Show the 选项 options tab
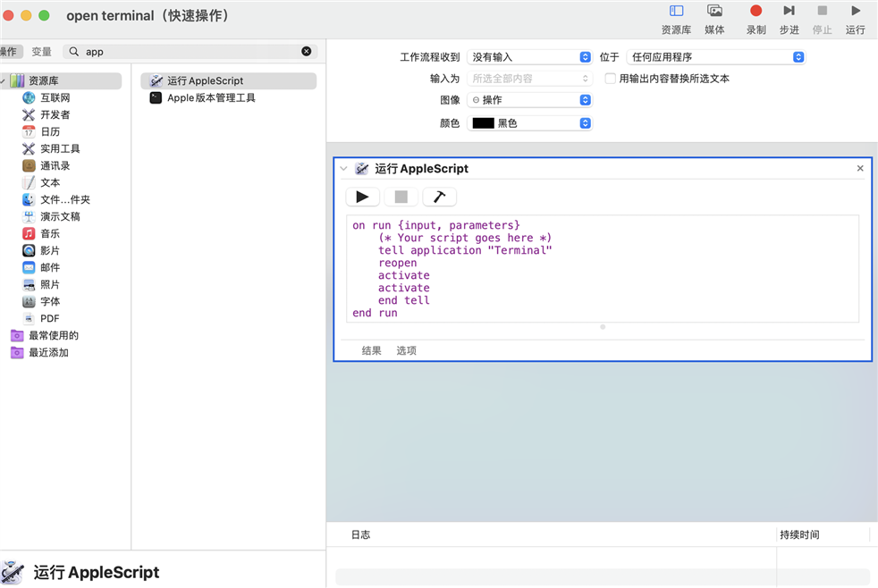This screenshot has width=878, height=588. [407, 351]
